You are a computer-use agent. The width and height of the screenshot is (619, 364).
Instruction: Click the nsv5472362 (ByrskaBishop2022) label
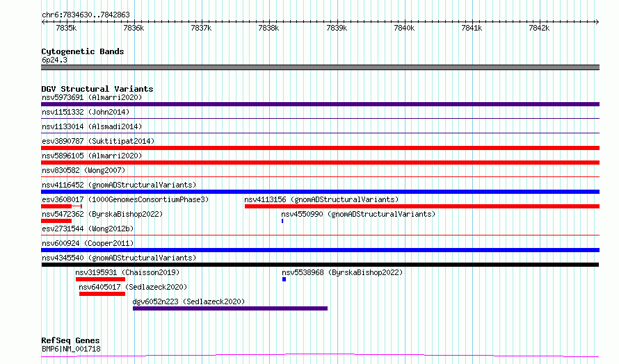[x=102, y=214]
